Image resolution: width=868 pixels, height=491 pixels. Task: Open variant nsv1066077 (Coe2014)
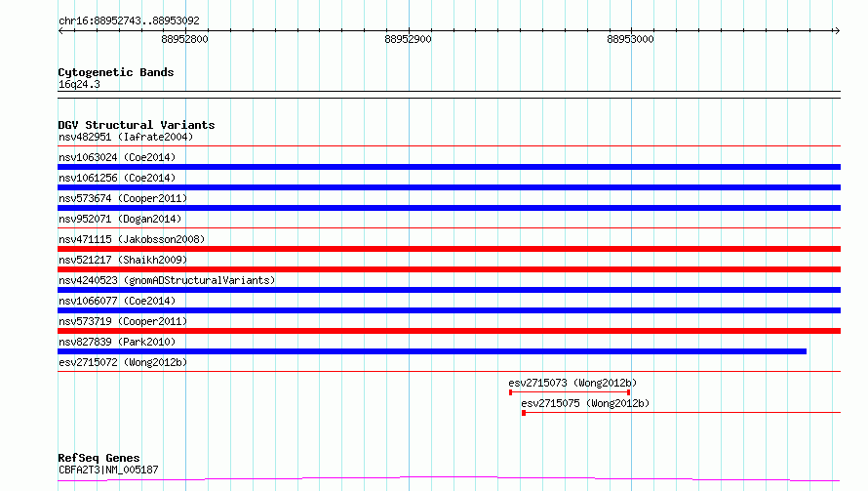click(117, 301)
